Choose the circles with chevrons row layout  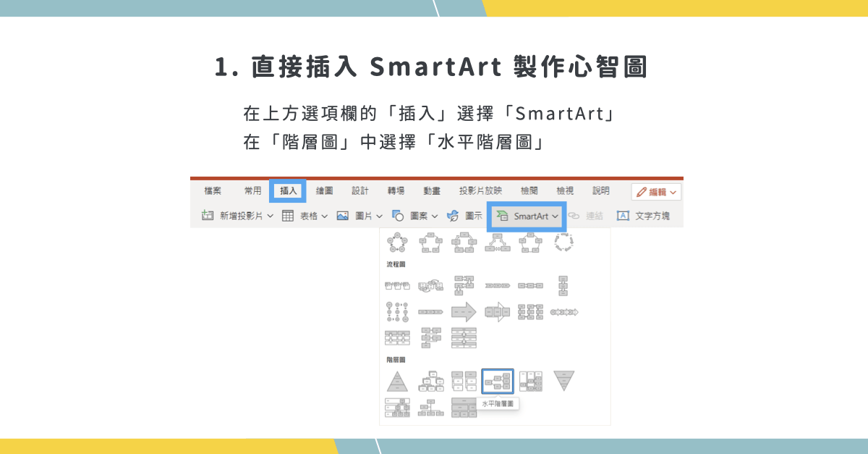point(564,312)
